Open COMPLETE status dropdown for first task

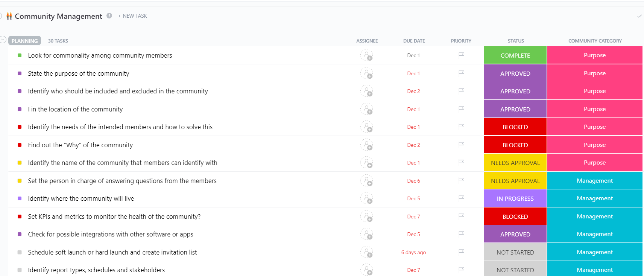(515, 55)
